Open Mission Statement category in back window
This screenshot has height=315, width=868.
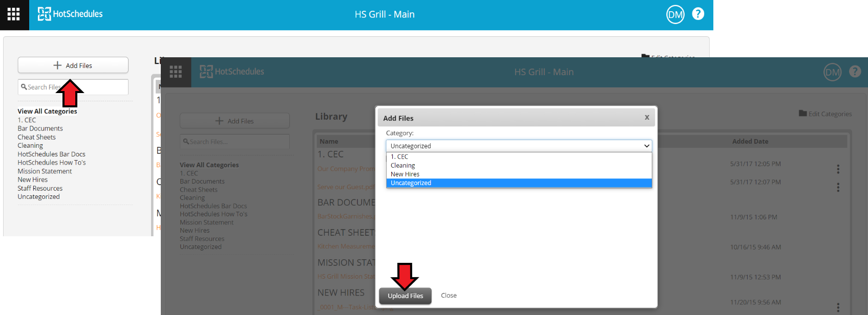45,171
